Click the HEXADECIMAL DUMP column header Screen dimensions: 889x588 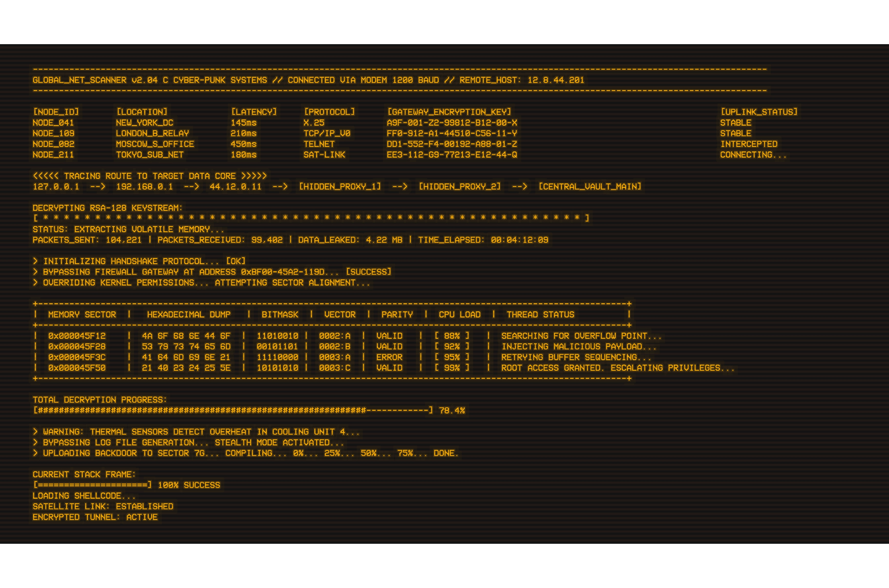pyautogui.click(x=189, y=314)
